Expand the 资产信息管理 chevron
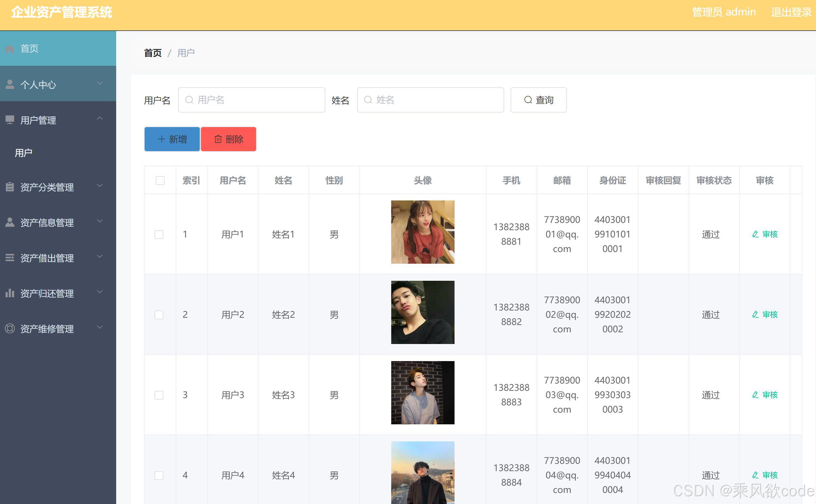 99,221
